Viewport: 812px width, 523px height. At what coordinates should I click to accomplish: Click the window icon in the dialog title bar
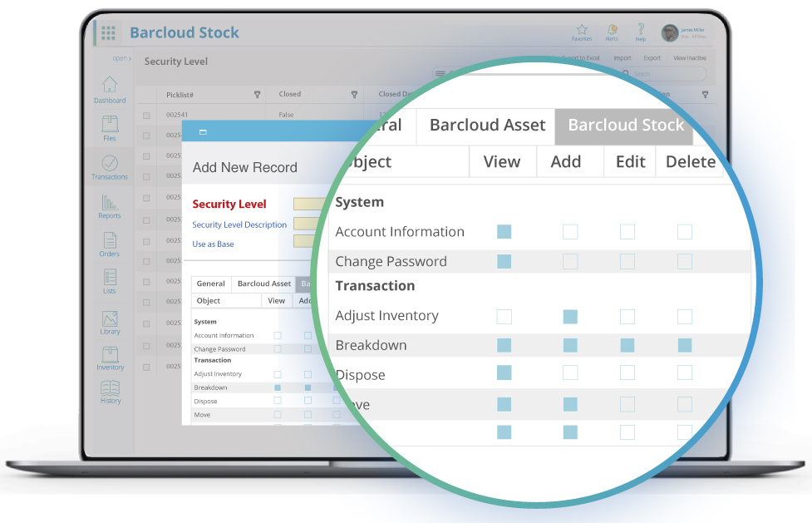(203, 132)
